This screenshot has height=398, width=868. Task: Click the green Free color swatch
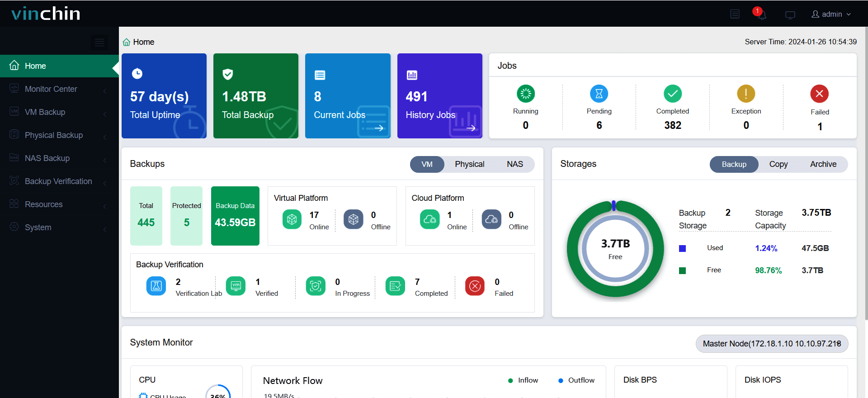point(683,270)
